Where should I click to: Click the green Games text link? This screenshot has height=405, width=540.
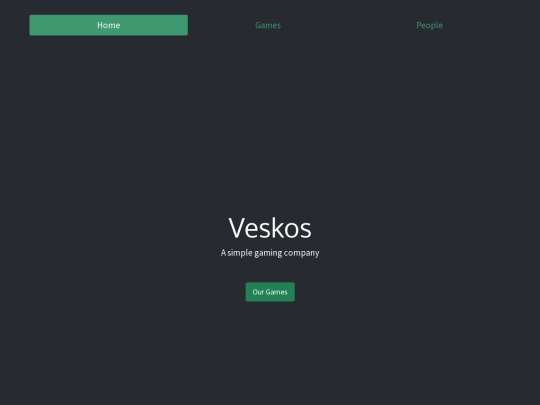(268, 25)
